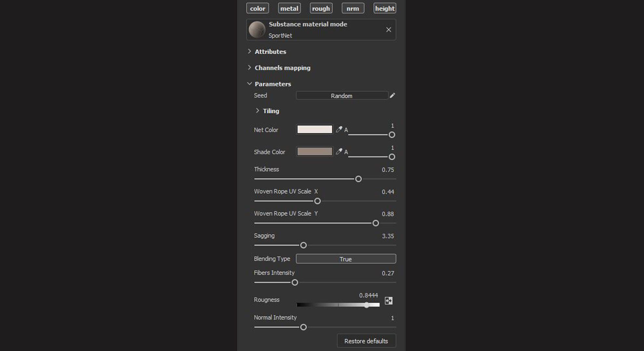Click the Roughness channel picker icon

389,301
